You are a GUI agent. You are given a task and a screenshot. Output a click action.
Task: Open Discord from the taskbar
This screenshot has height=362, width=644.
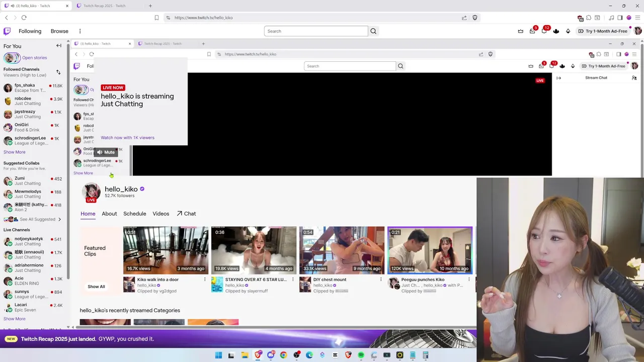pos(271,355)
